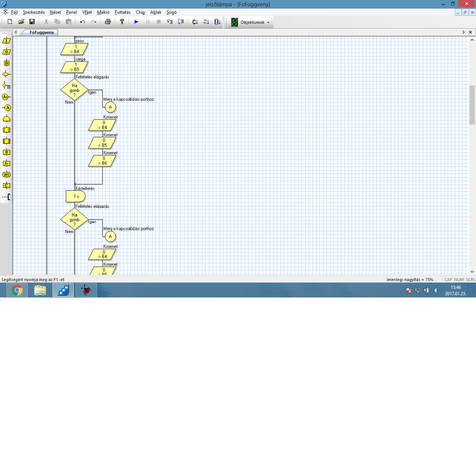Select the String manipulation tool
The image size is (476, 464).
pyautogui.click(x=6, y=164)
